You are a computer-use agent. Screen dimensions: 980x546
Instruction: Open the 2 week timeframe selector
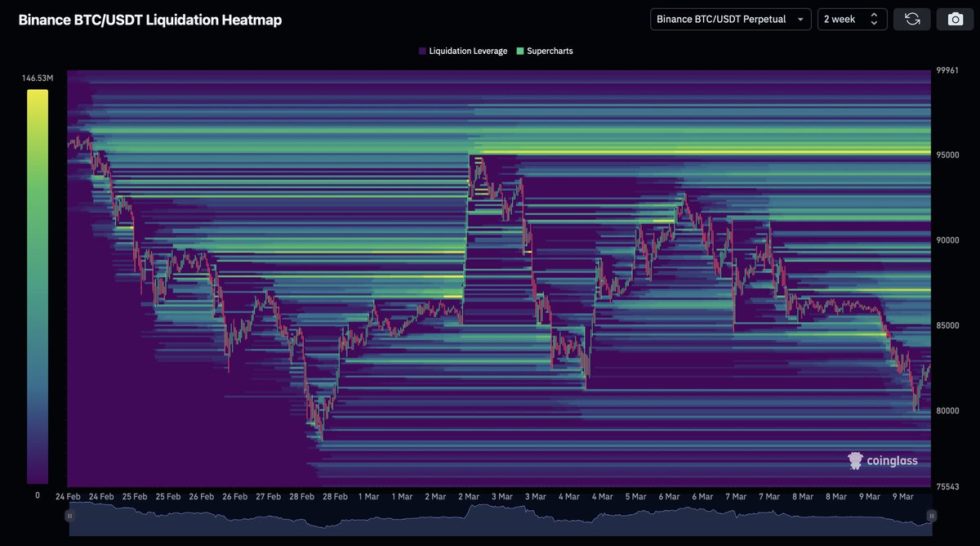(x=852, y=19)
